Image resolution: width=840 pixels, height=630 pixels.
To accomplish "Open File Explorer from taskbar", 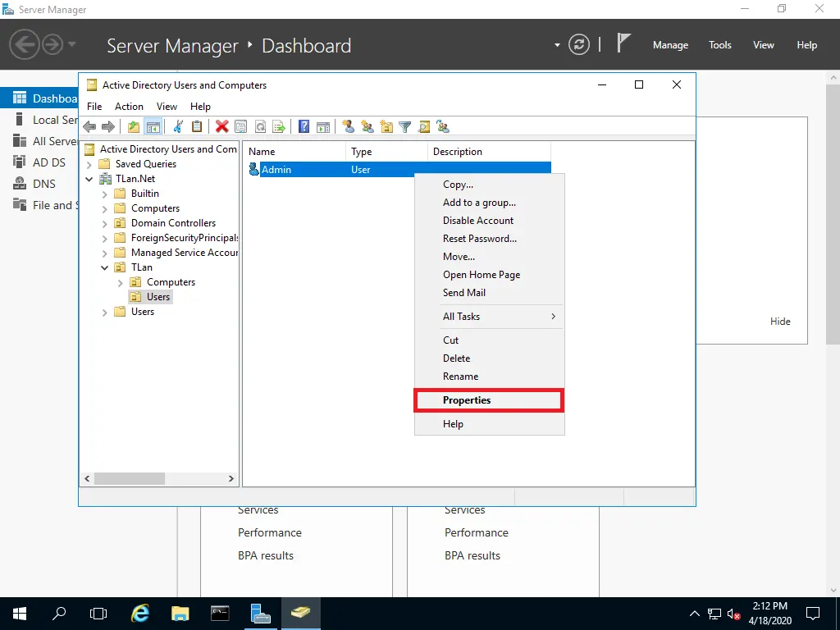I will pos(180,614).
